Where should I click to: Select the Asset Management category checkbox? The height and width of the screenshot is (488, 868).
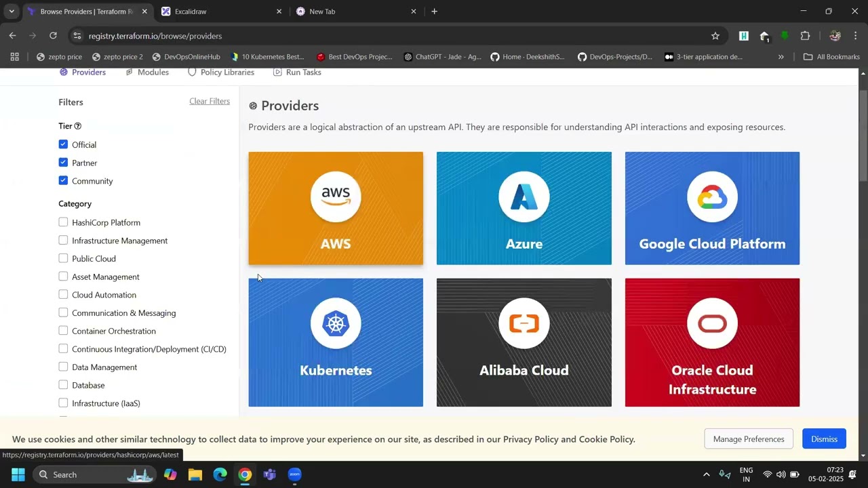pyautogui.click(x=63, y=277)
